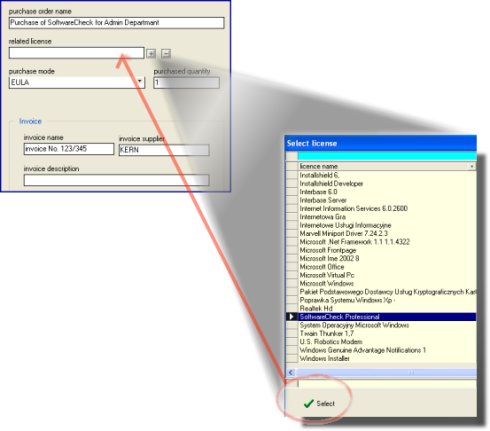The image size is (490, 431).
Task: Click the purchase order name field
Action: coord(116,23)
